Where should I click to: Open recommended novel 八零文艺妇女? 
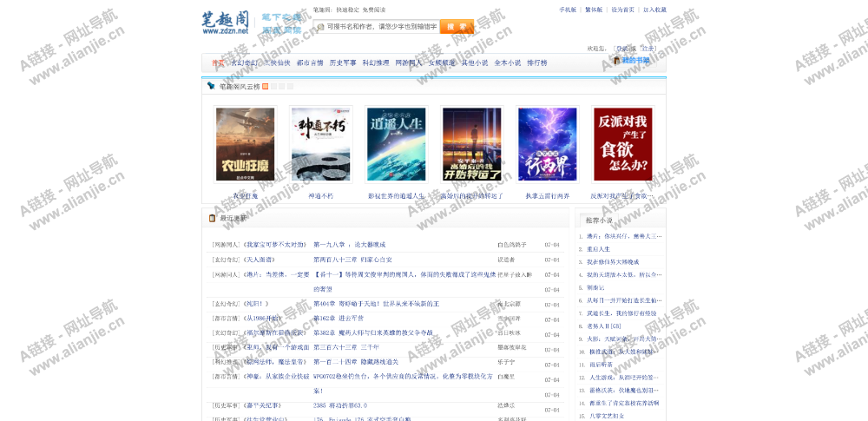tap(605, 416)
